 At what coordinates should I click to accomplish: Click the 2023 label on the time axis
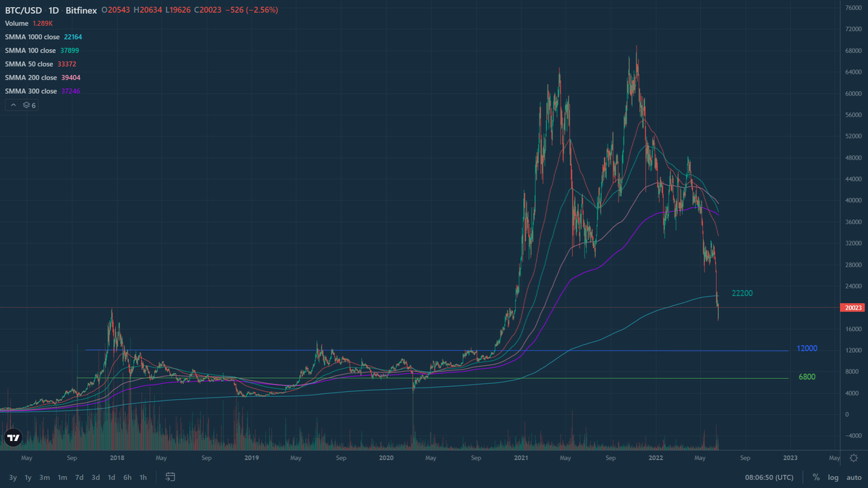[x=791, y=458]
